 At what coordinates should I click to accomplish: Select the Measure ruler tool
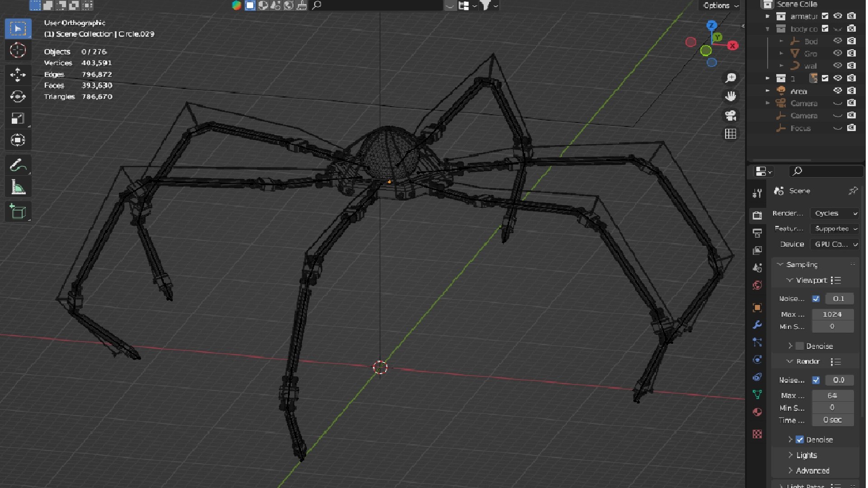pos(18,187)
